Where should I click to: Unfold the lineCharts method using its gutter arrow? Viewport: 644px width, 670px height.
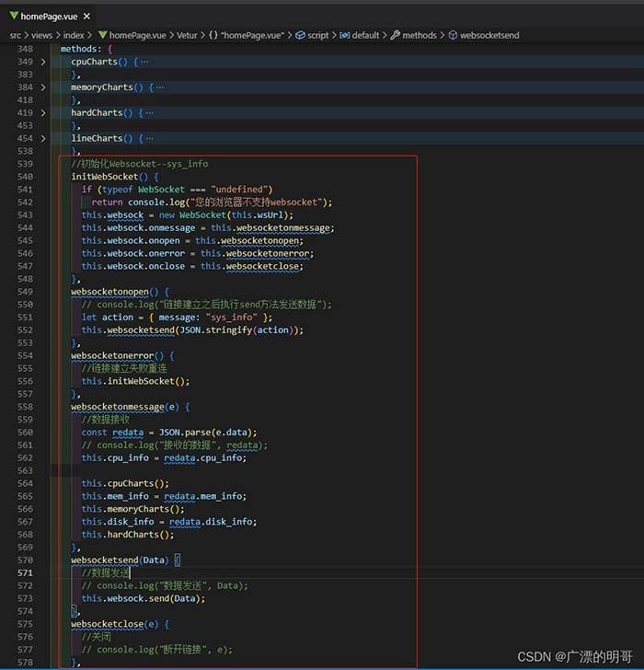coord(43,139)
